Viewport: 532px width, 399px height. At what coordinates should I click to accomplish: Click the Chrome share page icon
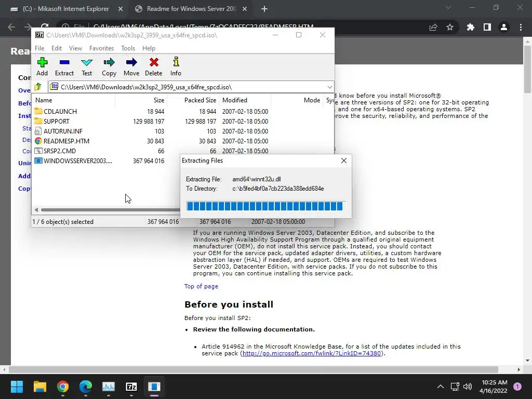tap(433, 27)
